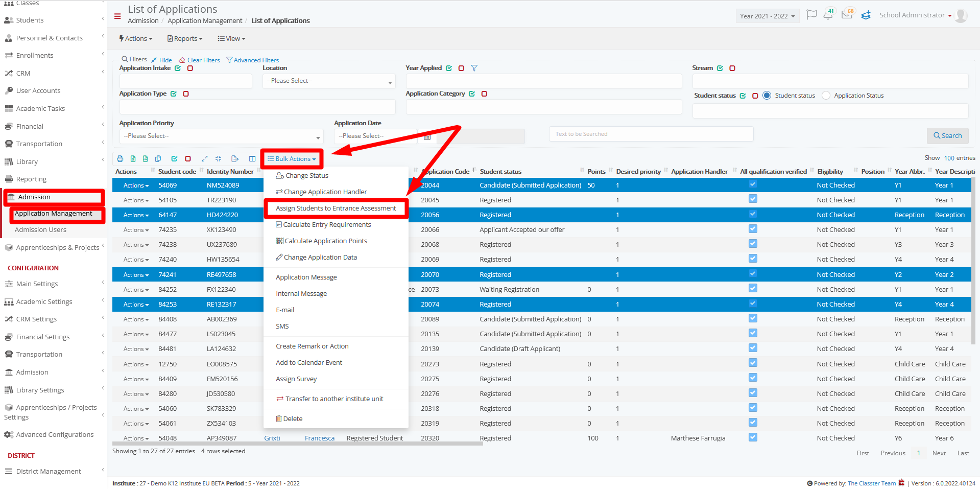
Task: Toggle qualification verified checkbox for code 20139
Action: click(753, 347)
